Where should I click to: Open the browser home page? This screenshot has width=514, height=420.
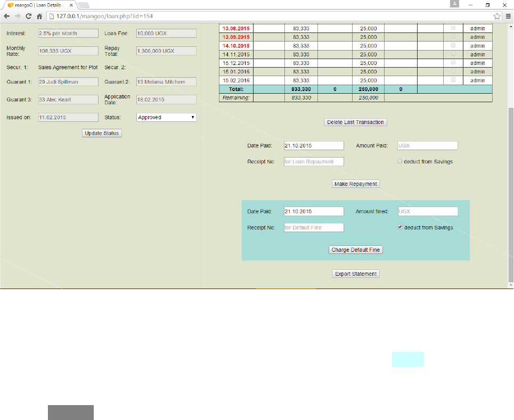[39, 16]
